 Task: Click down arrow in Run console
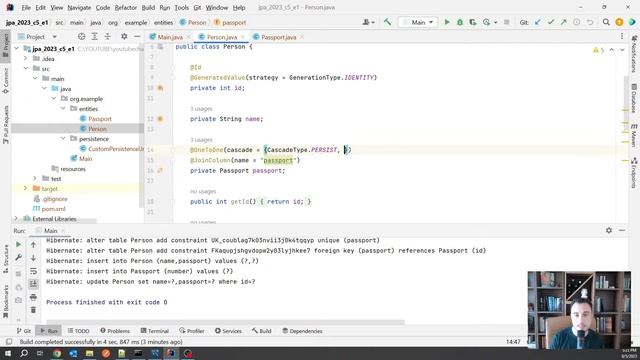click(x=33, y=258)
